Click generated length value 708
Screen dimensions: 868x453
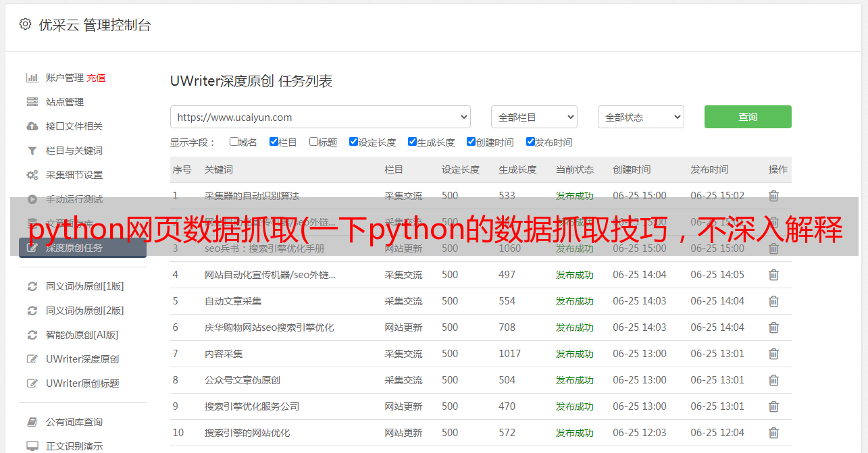(507, 327)
